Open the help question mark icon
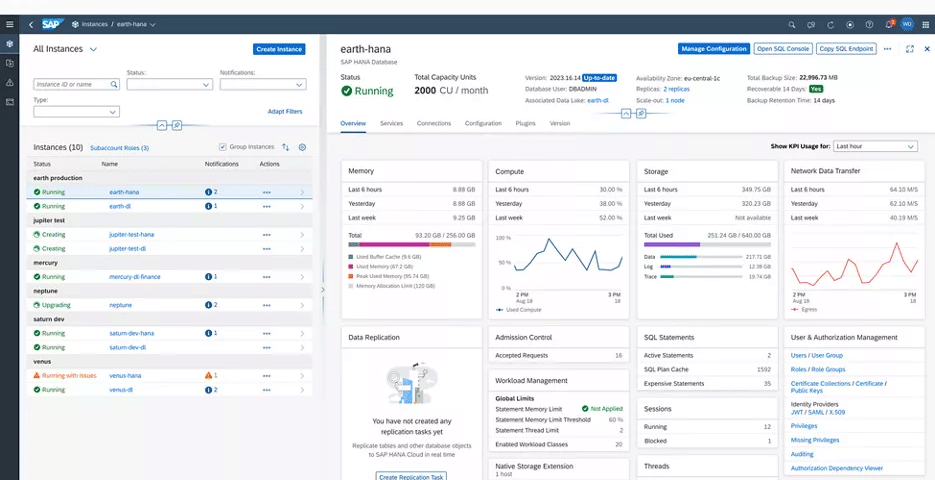This screenshot has height=480, width=935. pyautogui.click(x=869, y=25)
